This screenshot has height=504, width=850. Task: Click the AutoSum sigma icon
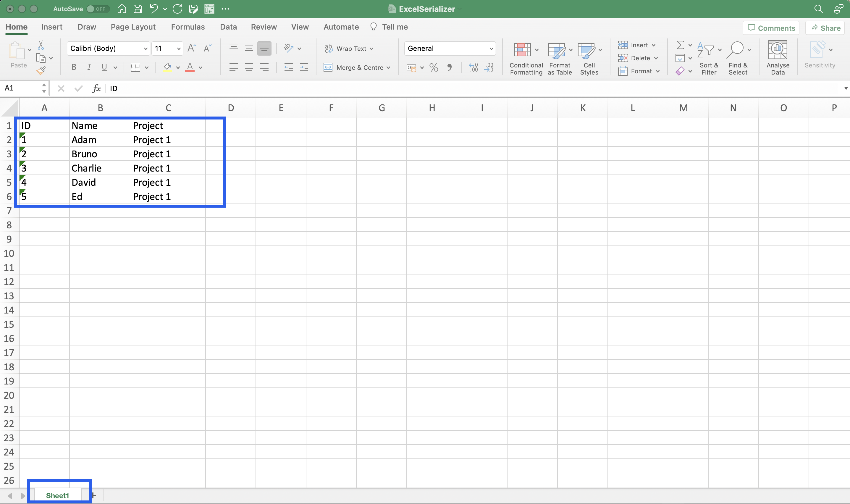coord(680,45)
